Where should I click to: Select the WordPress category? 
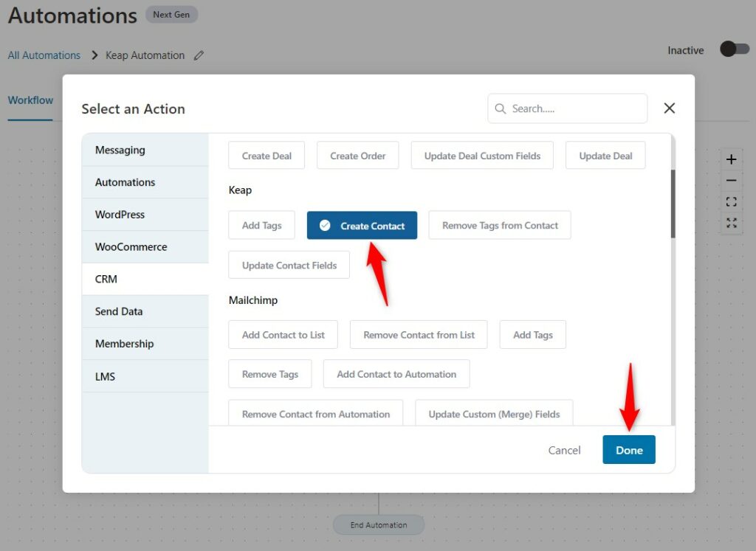tap(145, 215)
